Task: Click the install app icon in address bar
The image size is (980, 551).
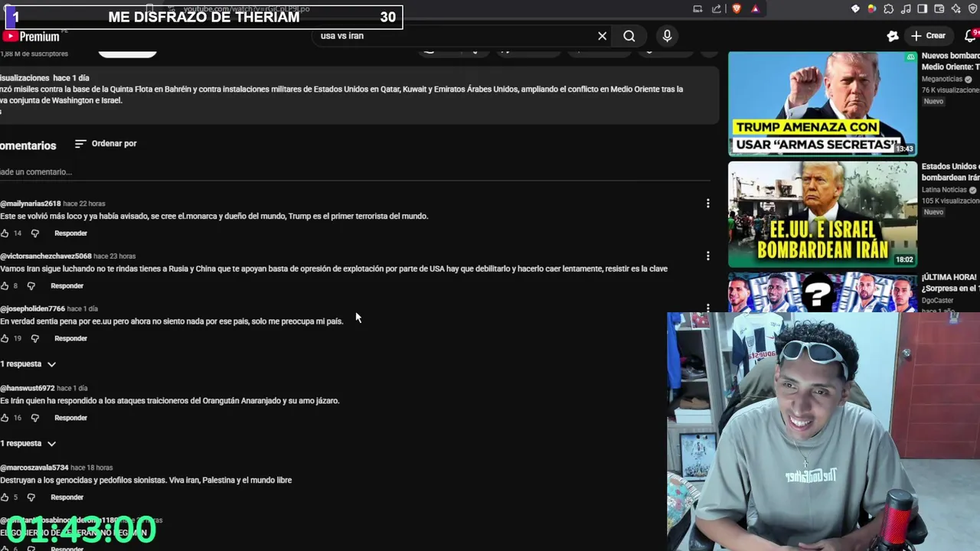Action: point(697,9)
